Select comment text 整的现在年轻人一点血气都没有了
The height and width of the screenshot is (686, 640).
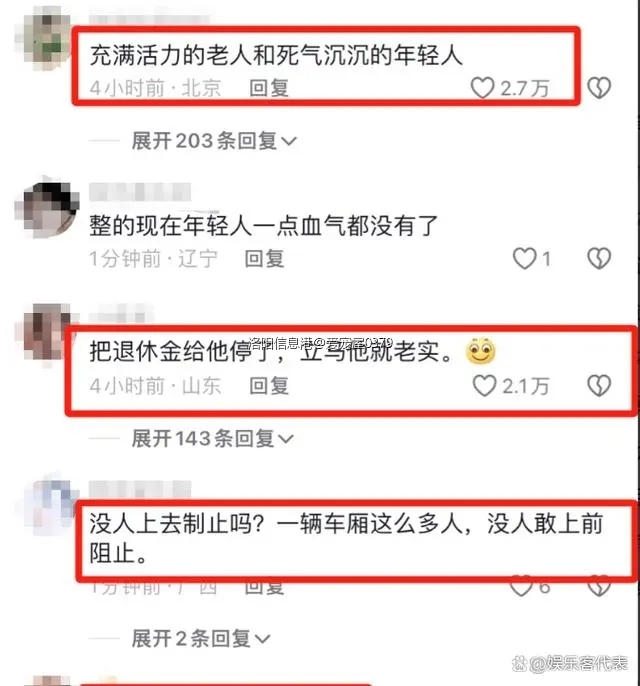[x=264, y=226]
